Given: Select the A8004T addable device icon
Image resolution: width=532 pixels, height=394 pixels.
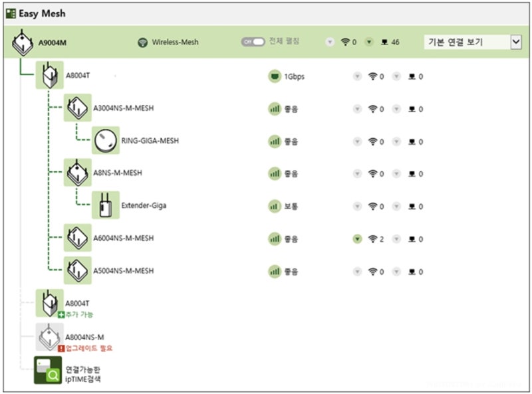Looking at the screenshot, I should coord(49,303).
